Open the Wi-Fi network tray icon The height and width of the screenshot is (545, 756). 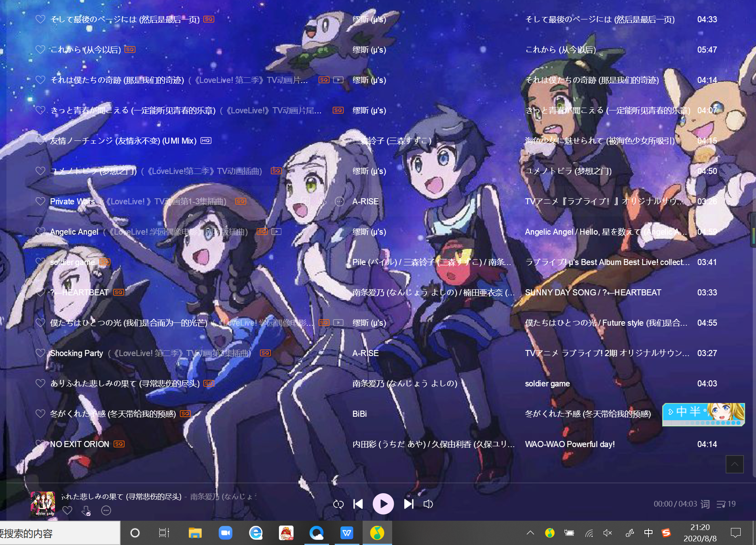(589, 533)
